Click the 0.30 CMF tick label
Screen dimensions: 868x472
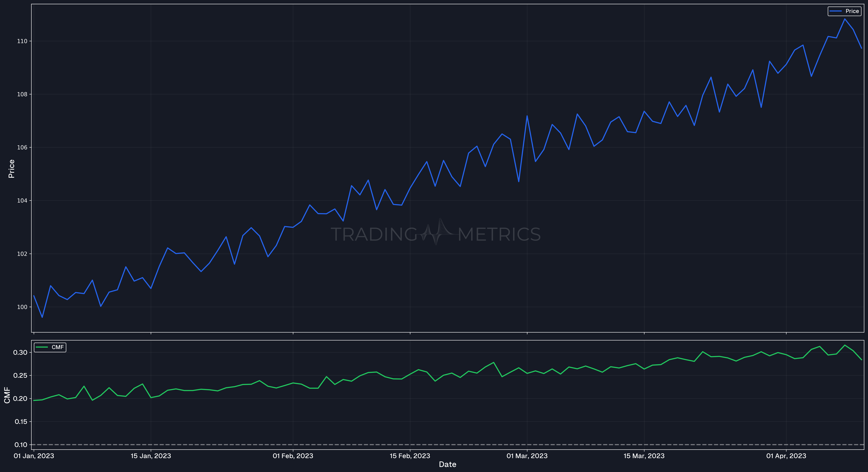pos(20,352)
